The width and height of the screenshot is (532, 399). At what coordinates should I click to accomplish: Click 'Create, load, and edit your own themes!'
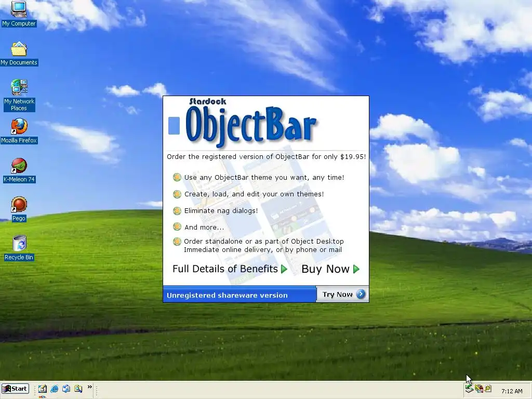pyautogui.click(x=254, y=194)
